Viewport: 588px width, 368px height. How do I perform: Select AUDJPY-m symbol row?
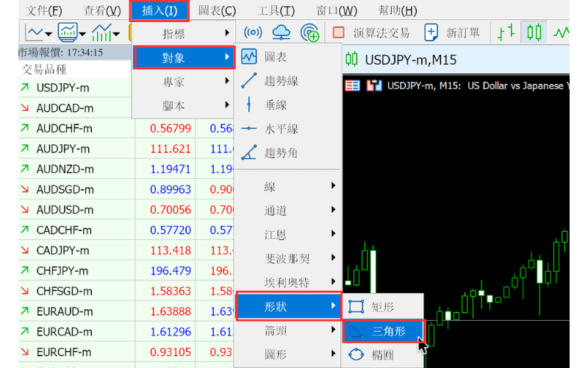click(77, 149)
